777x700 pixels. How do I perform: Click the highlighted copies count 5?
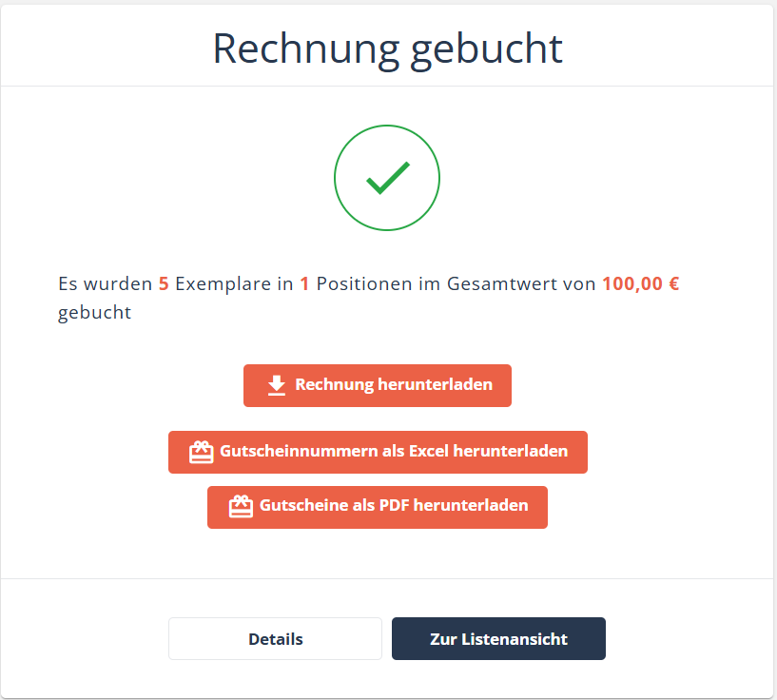(164, 283)
